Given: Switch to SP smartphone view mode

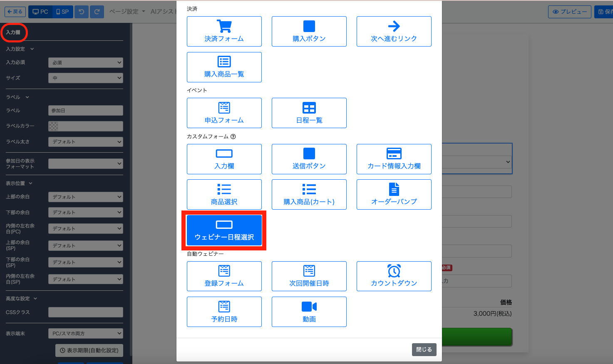Looking at the screenshot, I should point(62,12).
